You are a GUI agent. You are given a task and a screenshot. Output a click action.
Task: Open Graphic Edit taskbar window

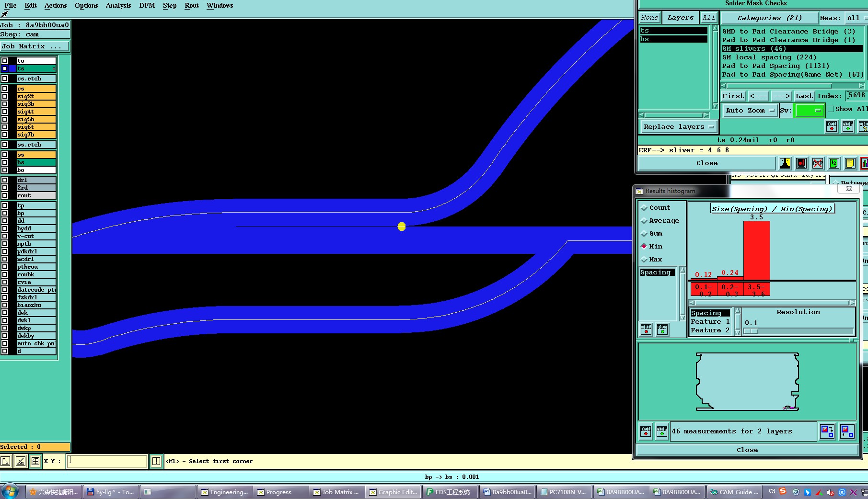(x=393, y=492)
